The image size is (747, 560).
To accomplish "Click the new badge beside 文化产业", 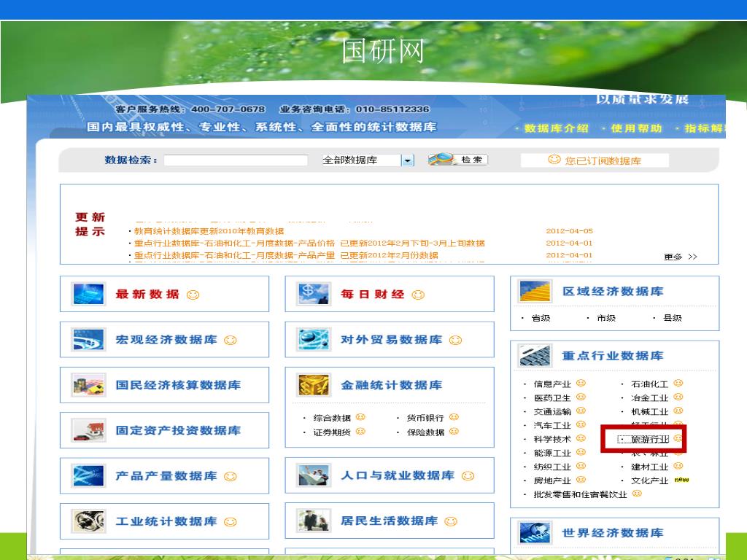I will tap(682, 480).
